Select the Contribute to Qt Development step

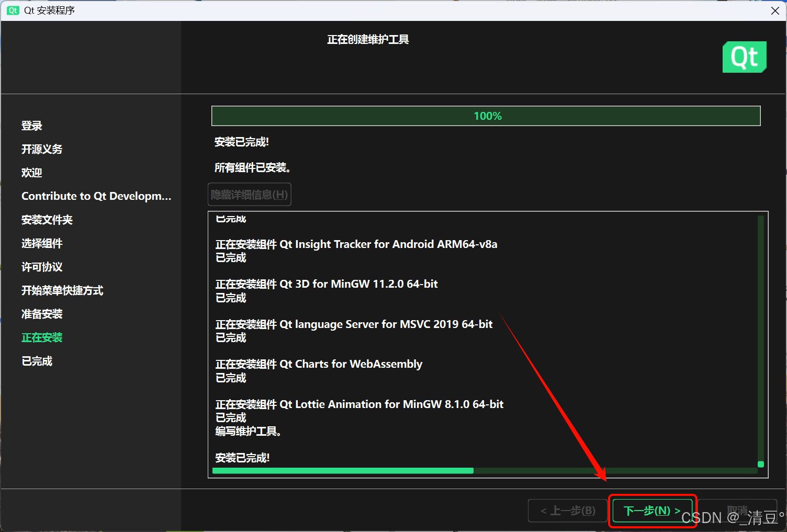coord(96,196)
